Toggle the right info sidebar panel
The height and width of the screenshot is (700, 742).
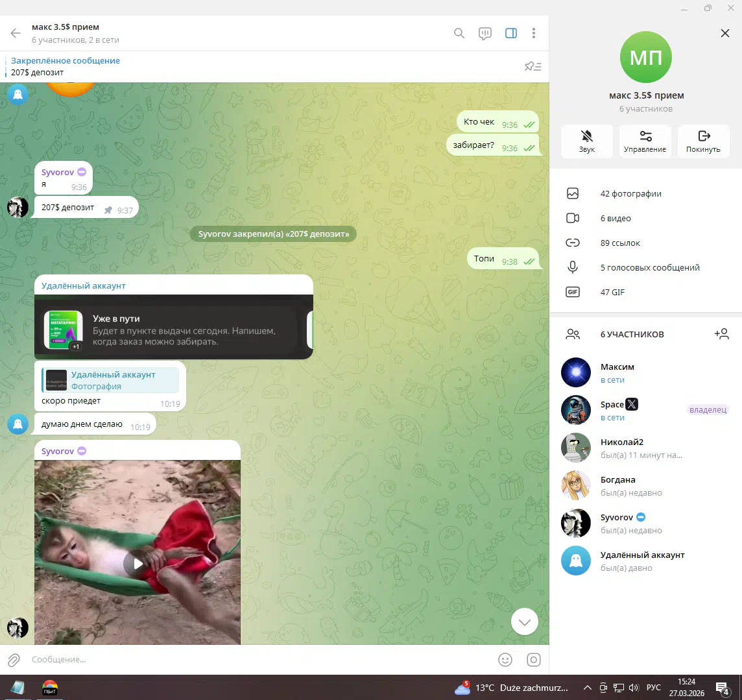(511, 33)
